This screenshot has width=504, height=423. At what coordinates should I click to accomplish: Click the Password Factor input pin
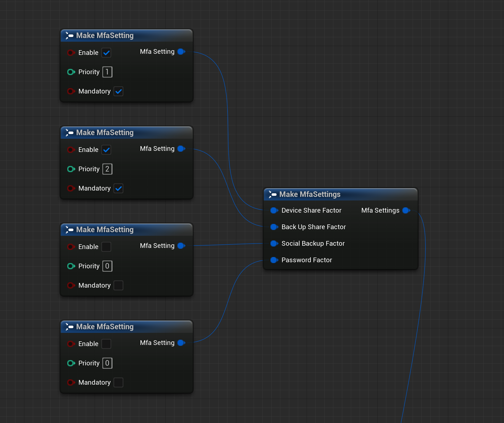pos(274,260)
